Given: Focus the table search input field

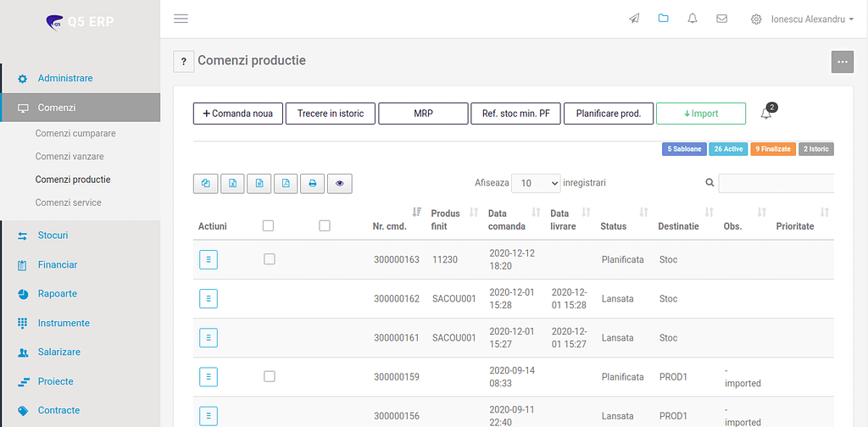Looking at the screenshot, I should pyautogui.click(x=776, y=183).
